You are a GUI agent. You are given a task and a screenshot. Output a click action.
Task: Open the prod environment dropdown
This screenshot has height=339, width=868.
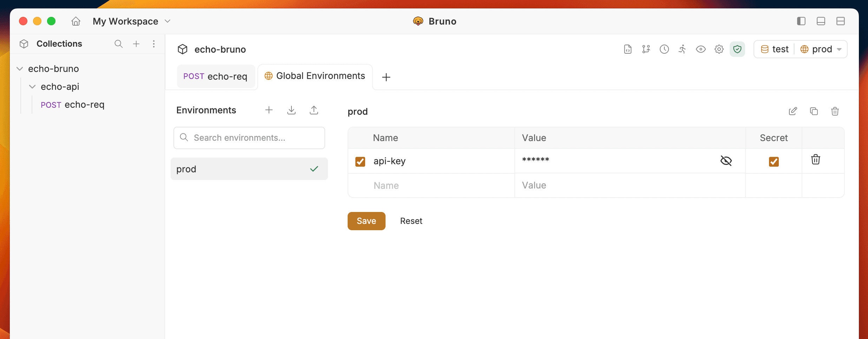click(821, 49)
